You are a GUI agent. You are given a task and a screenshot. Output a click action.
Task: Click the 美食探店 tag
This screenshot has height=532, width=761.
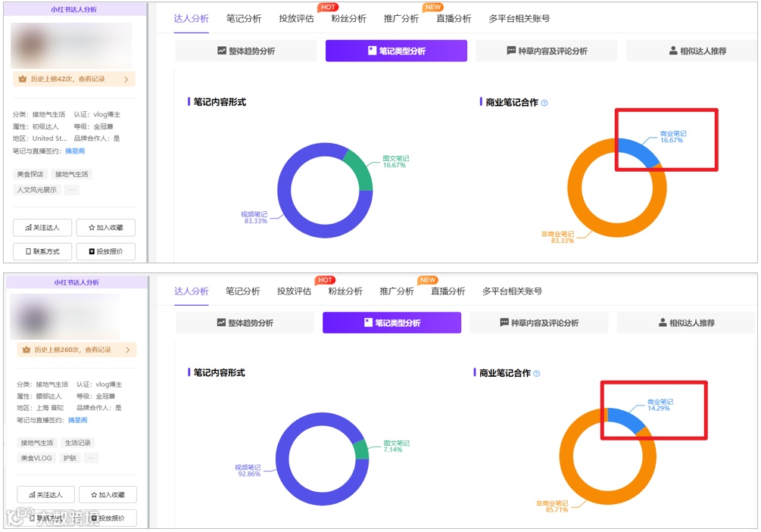tap(30, 174)
